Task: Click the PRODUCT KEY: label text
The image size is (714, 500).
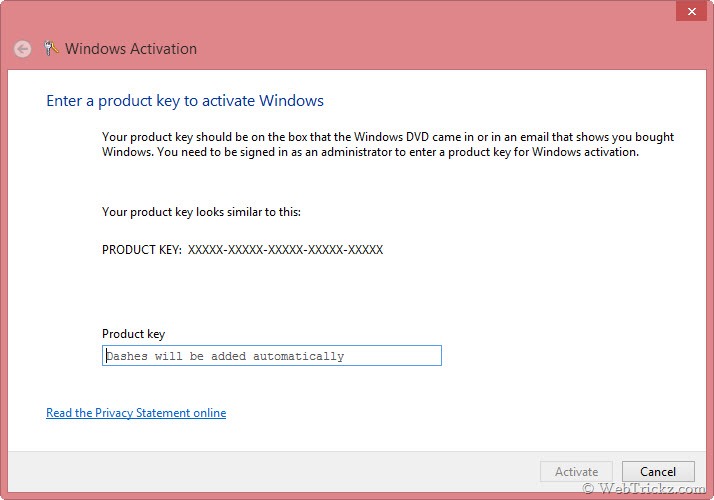Action: (x=142, y=250)
